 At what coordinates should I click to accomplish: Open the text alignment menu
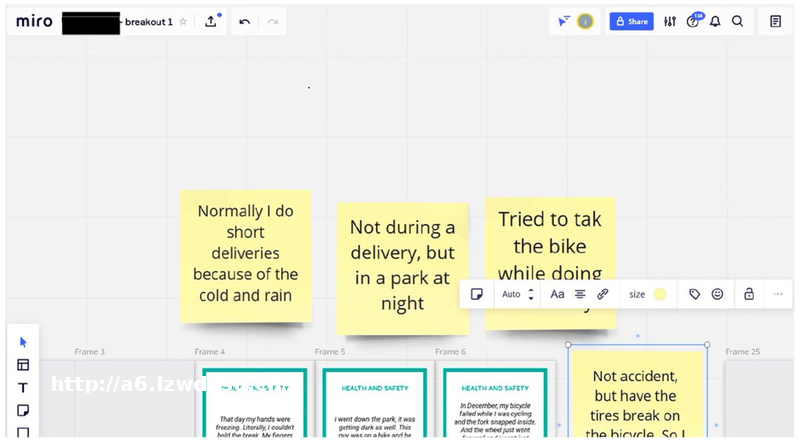(580, 294)
